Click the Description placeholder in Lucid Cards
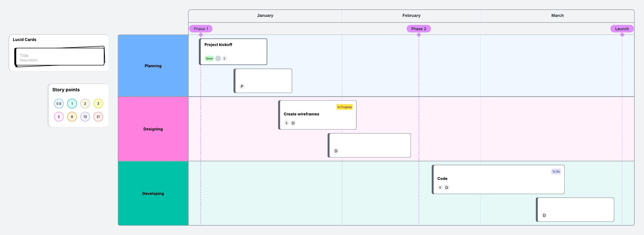 pos(28,60)
